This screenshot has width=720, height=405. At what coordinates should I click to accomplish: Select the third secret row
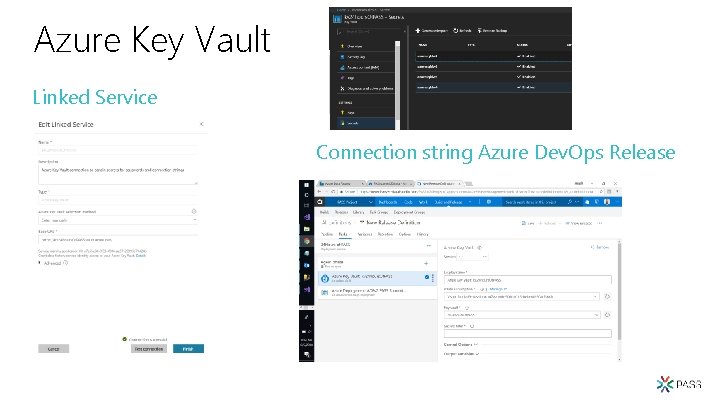coord(493,77)
